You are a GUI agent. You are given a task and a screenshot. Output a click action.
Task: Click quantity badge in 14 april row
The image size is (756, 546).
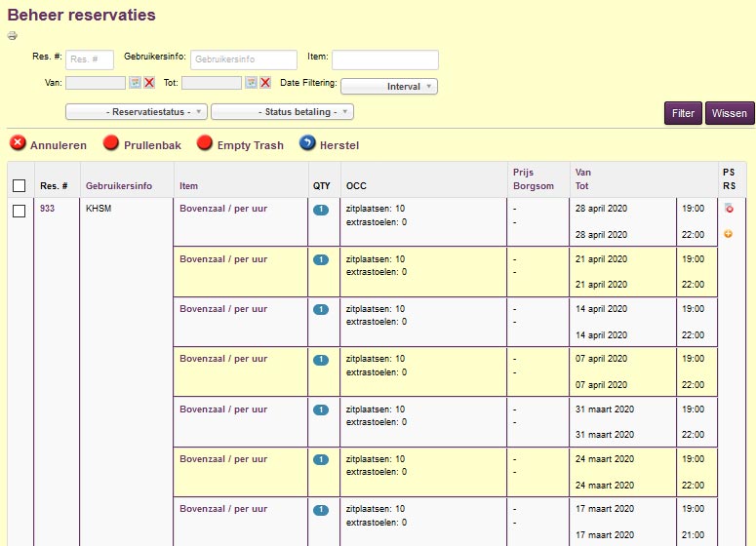click(x=321, y=309)
